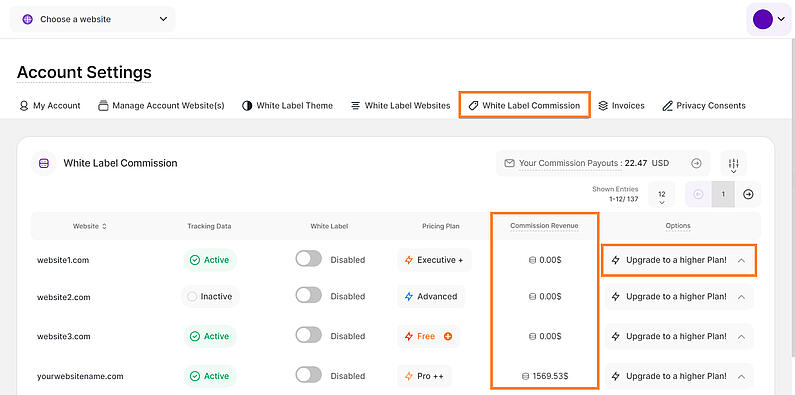Open the Privacy Consents tab

click(704, 105)
